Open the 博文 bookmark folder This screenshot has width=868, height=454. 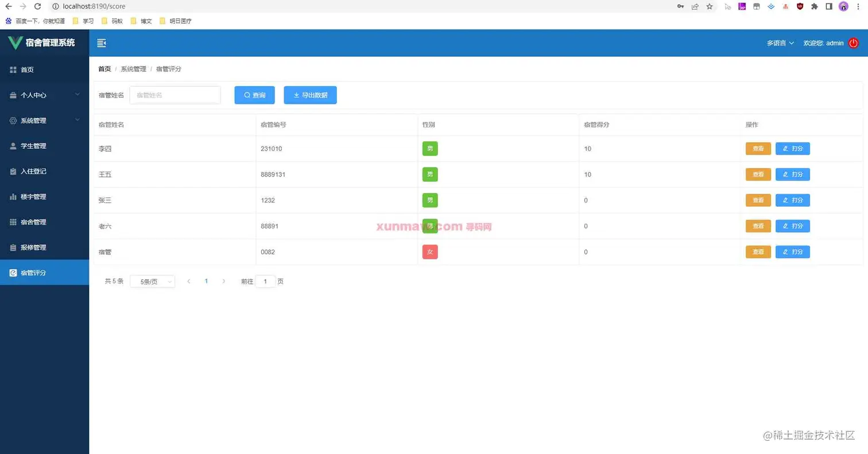coord(141,21)
